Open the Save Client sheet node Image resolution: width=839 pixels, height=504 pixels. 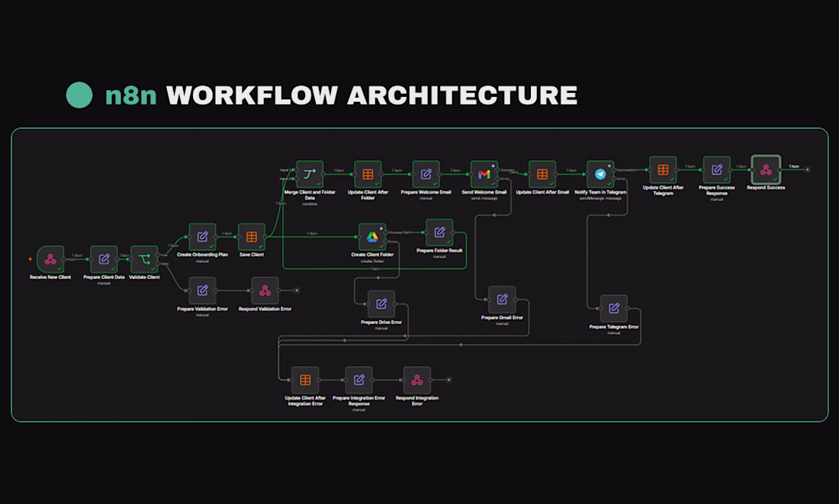[252, 237]
